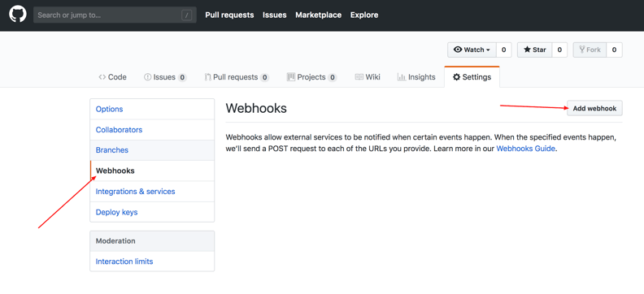The width and height of the screenshot is (644, 294).
Task: Click the Add webhook button
Action: (x=594, y=109)
